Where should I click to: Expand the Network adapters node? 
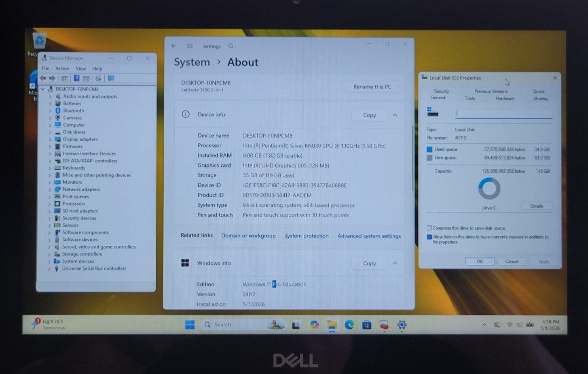pyautogui.click(x=50, y=189)
